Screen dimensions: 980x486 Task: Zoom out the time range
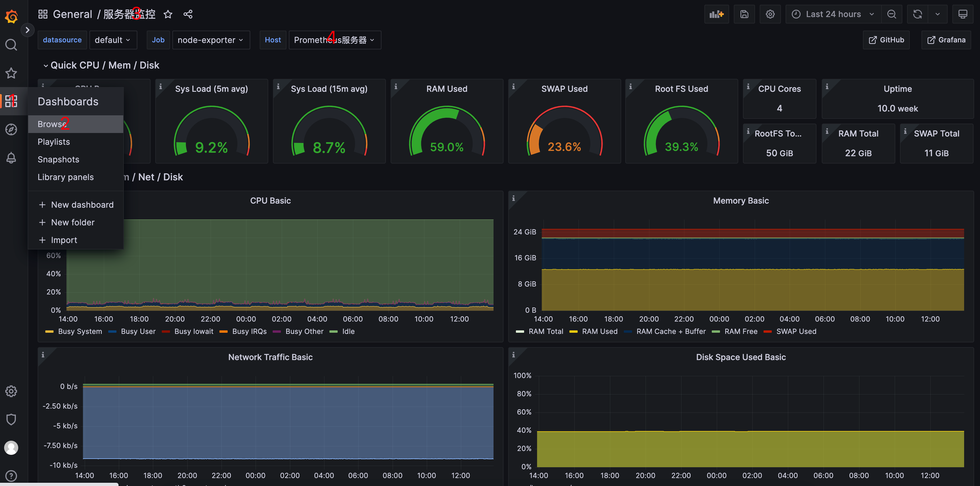pyautogui.click(x=891, y=14)
